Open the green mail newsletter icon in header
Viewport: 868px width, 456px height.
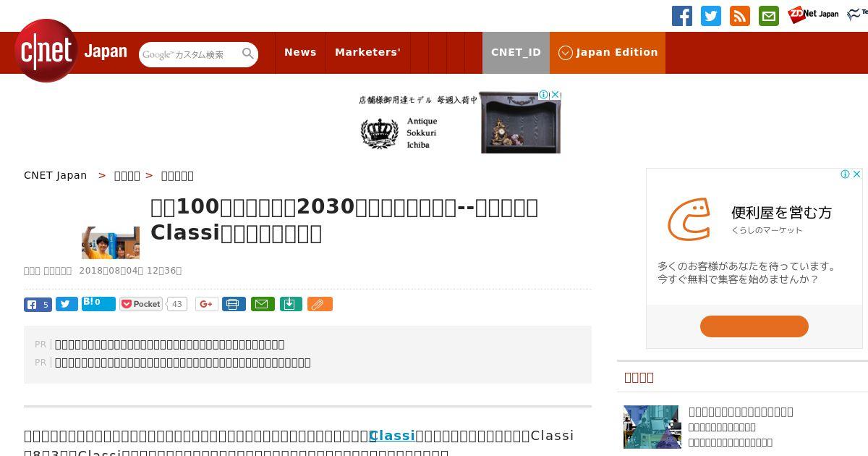click(x=769, y=16)
